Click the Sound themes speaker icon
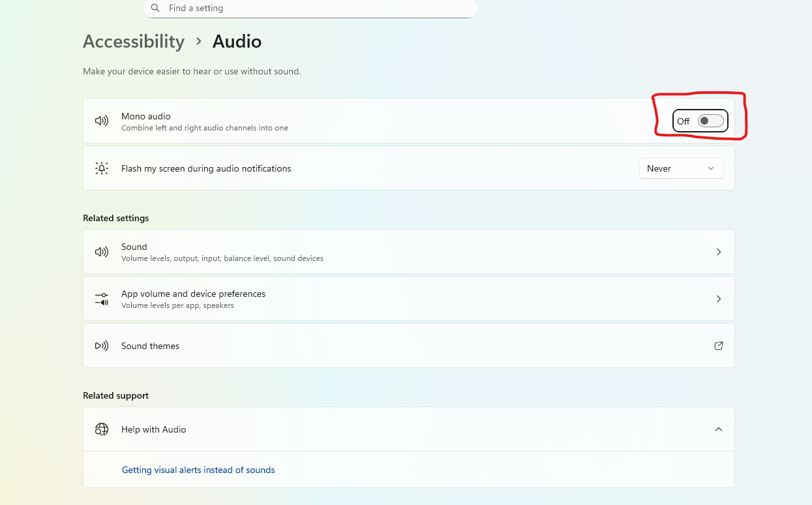 102,346
